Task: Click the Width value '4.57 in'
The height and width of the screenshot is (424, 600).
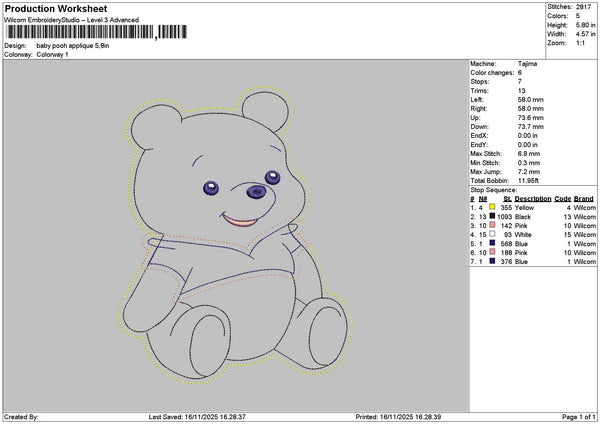Action: click(x=585, y=34)
